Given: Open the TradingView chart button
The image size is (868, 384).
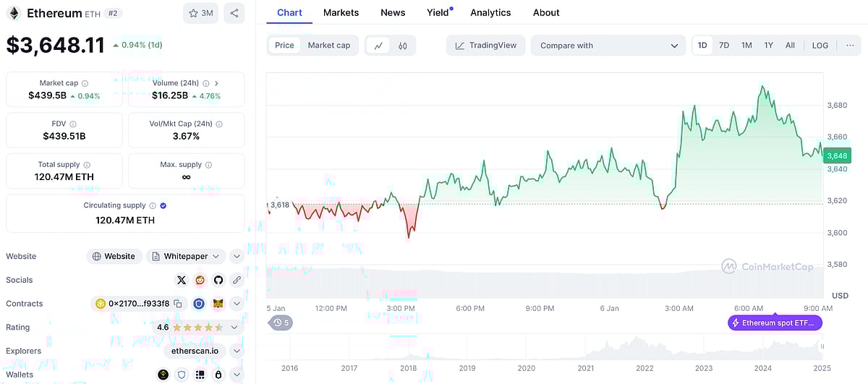Looking at the screenshot, I should tap(486, 46).
